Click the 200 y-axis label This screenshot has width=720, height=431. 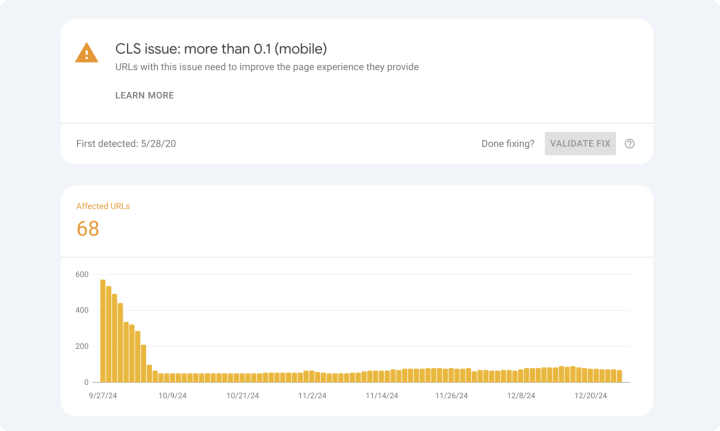tap(82, 347)
